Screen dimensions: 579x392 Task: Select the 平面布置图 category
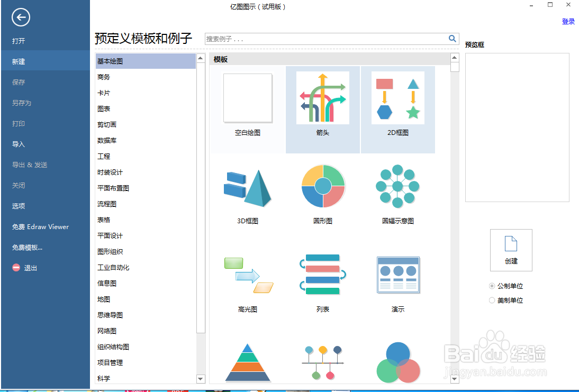click(x=146, y=188)
